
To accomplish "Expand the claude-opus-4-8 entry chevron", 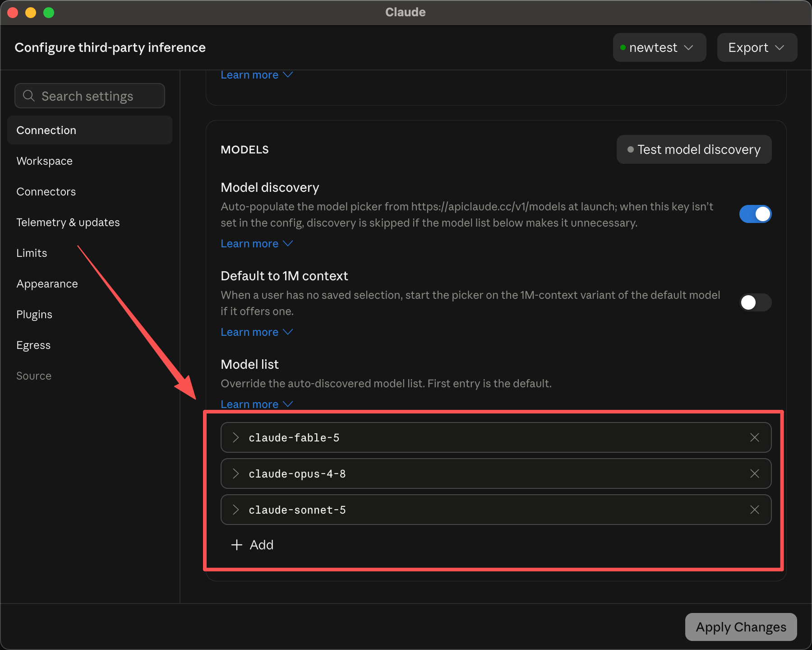I will tap(235, 474).
